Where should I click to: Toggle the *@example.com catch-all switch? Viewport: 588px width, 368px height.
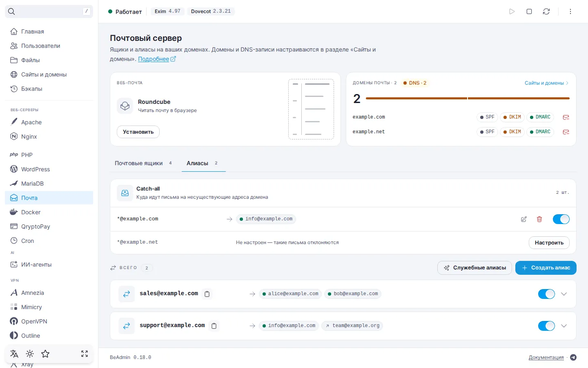point(561,219)
